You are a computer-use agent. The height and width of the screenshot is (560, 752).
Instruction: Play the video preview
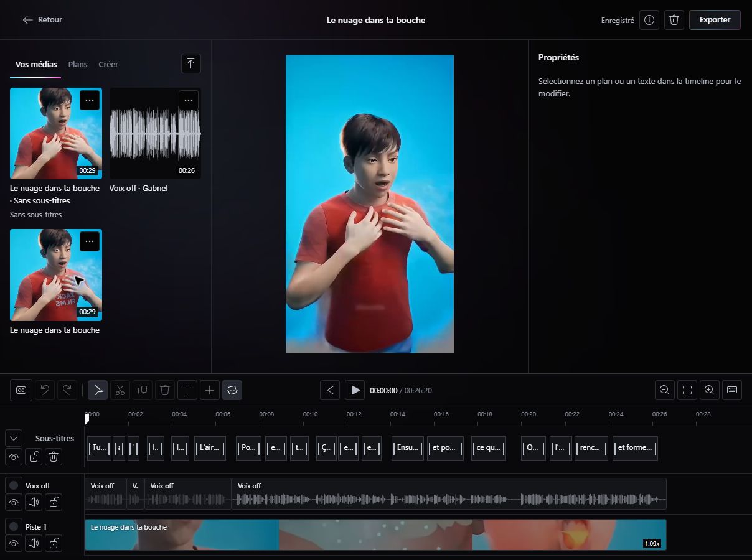[x=355, y=390]
